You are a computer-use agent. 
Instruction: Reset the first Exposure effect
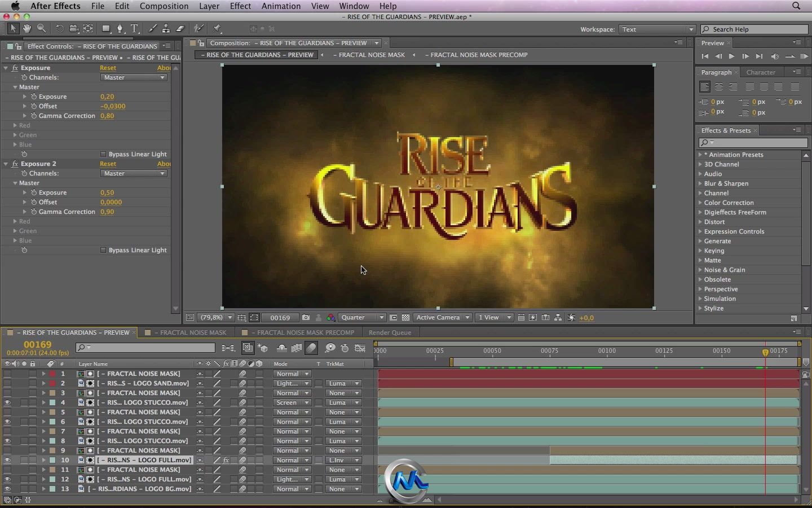(108, 68)
